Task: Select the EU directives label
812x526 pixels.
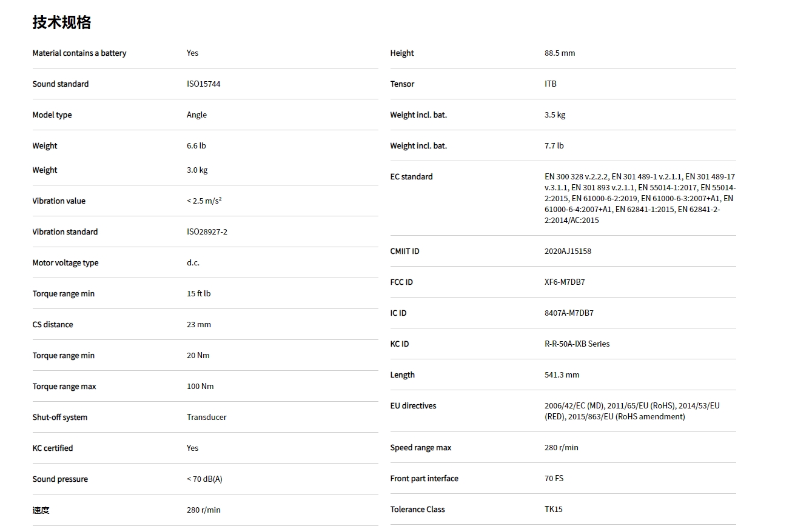Action: 413,406
